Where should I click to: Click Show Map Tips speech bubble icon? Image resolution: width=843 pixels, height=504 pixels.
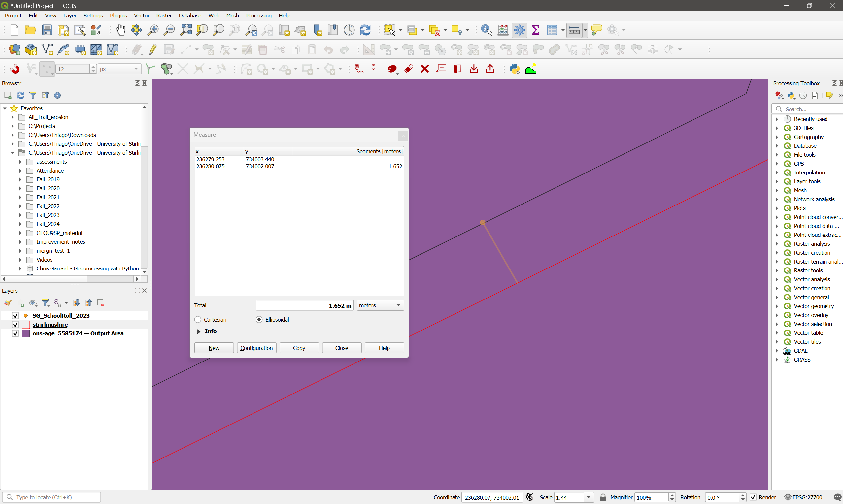click(596, 30)
